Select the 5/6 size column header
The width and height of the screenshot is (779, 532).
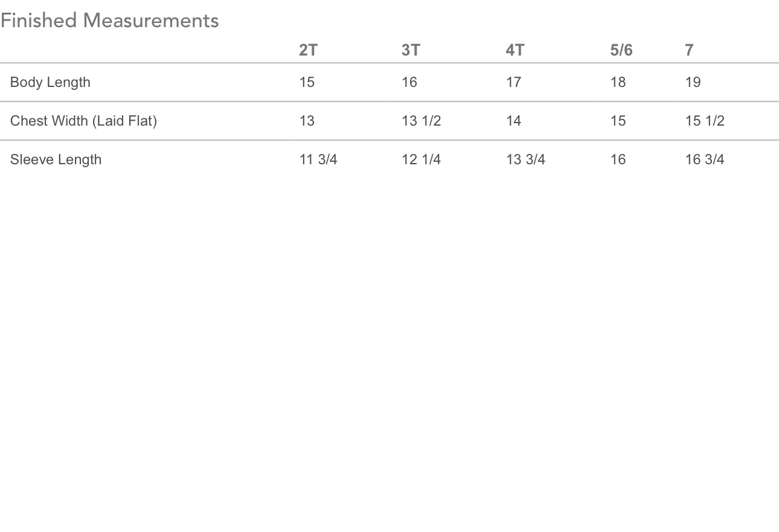pyautogui.click(x=621, y=50)
